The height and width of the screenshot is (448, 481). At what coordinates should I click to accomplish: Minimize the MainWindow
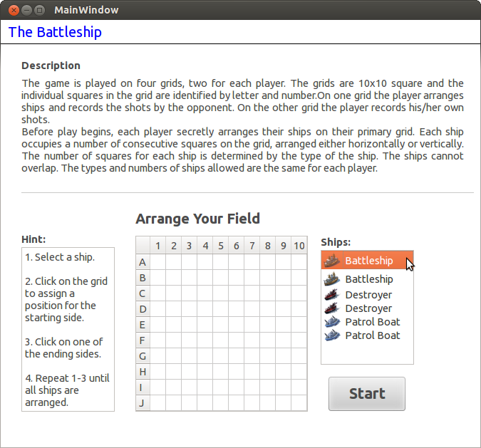[x=26, y=11]
